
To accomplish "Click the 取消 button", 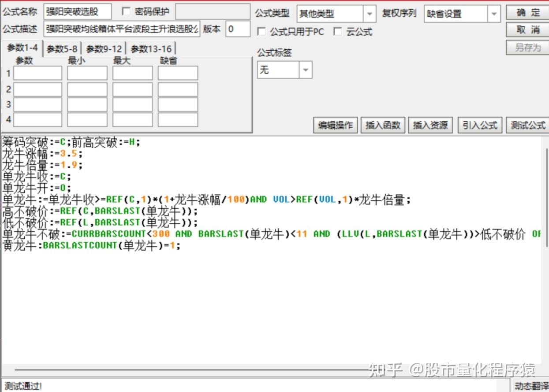I will [527, 30].
